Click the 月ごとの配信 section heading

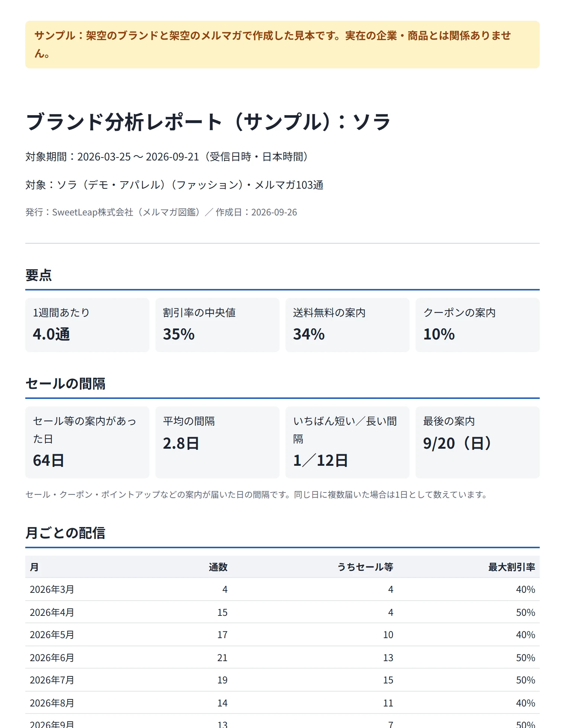[65, 533]
